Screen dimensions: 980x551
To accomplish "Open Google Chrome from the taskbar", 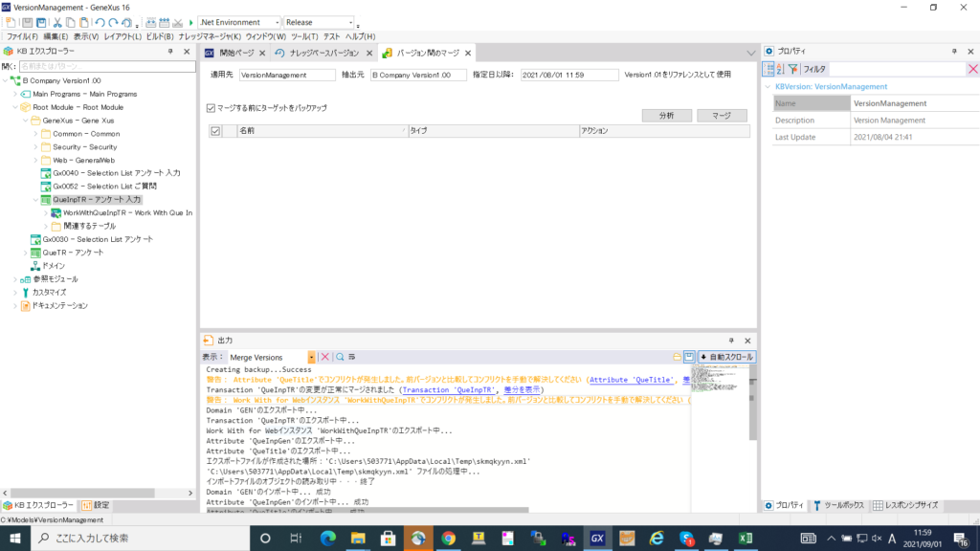I will tap(448, 538).
